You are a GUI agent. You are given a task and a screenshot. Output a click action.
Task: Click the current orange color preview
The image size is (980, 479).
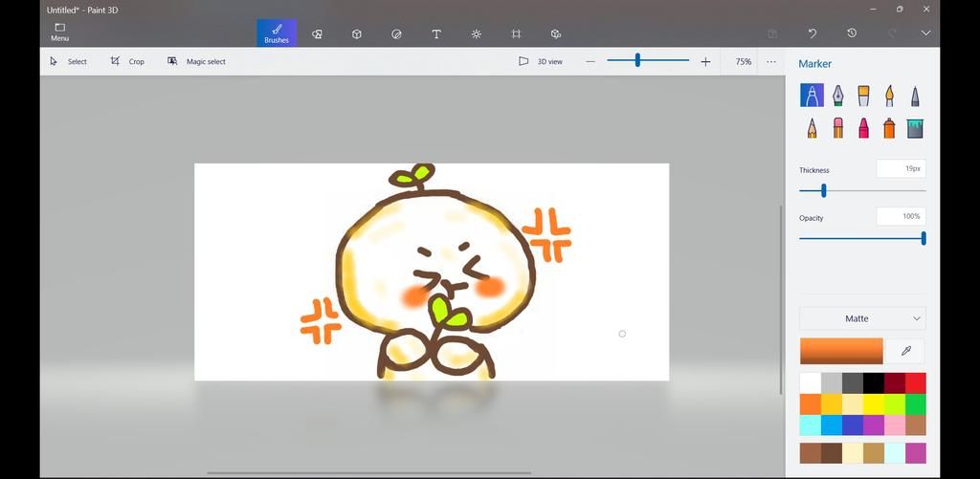[x=841, y=351]
